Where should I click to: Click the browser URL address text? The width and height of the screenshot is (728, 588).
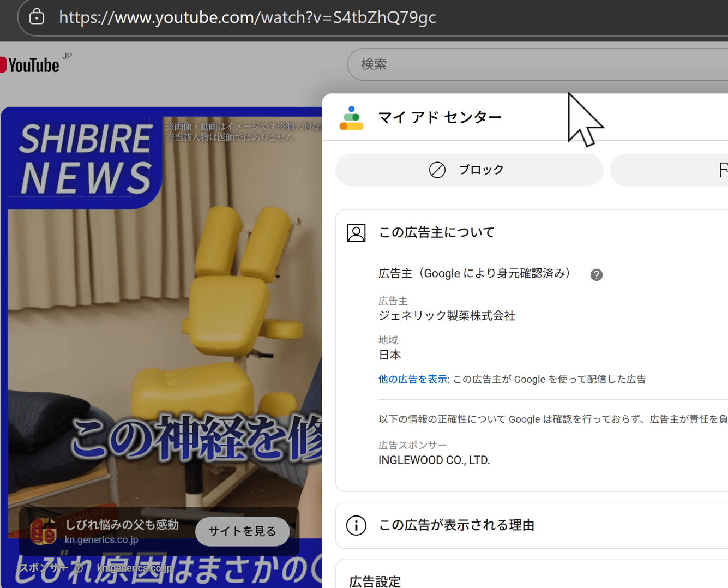[x=247, y=17]
